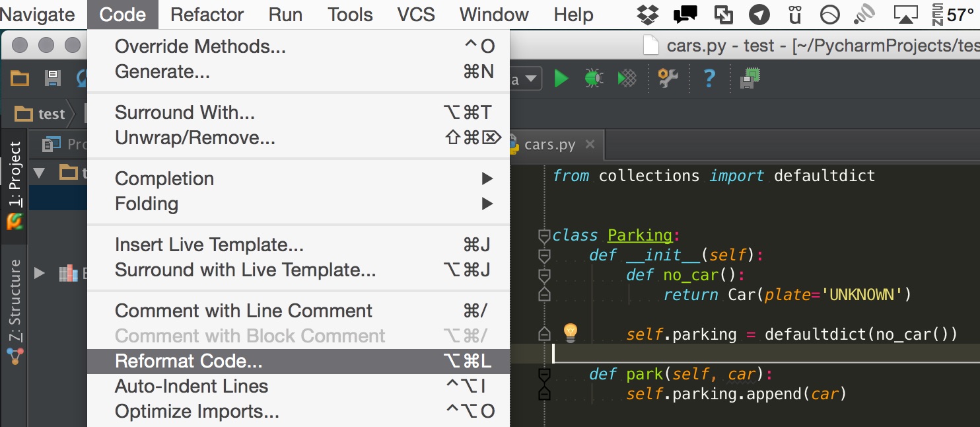Choose Reformat Code... from Code menu

[298, 362]
